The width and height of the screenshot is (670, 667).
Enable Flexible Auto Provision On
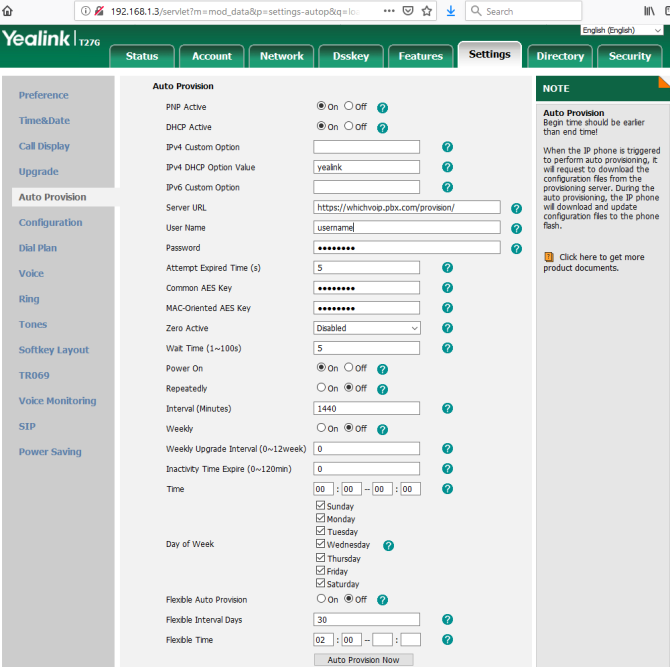click(321, 598)
